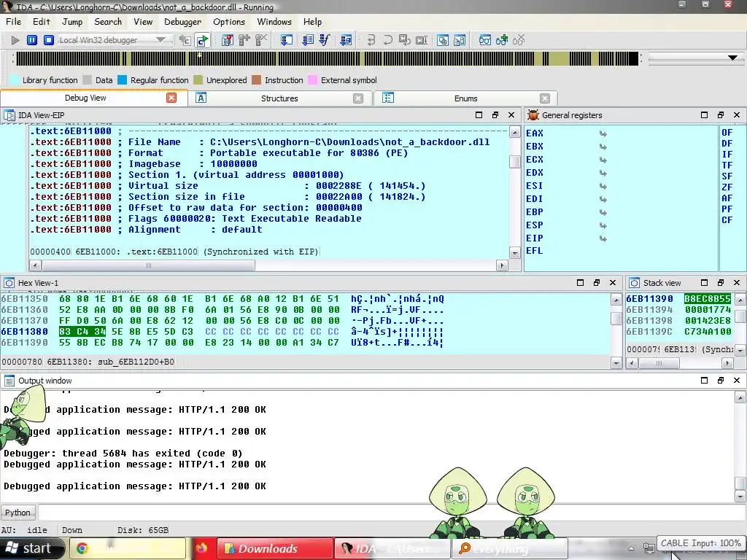747x560 pixels.
Task: Resume the process with the Start/Continue button
Action: click(x=15, y=41)
